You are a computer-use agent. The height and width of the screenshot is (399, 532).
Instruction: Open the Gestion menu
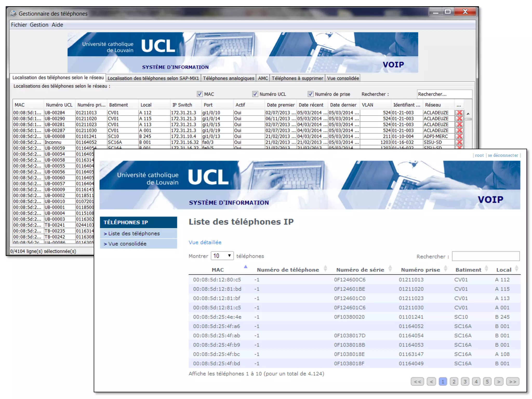coord(39,25)
